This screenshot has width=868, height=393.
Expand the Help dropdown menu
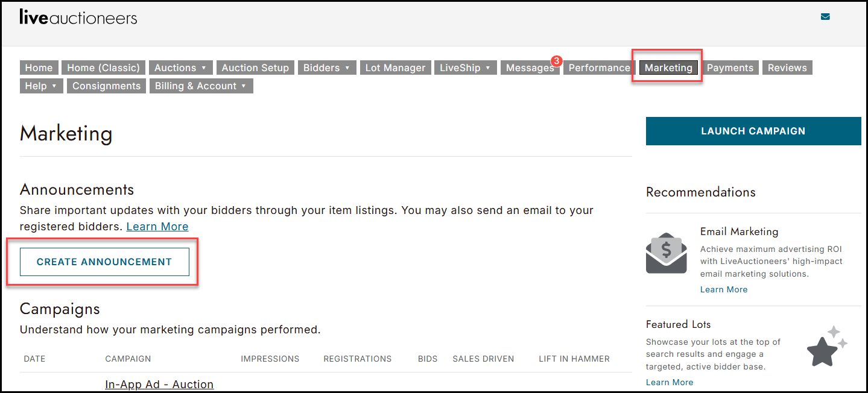(41, 86)
